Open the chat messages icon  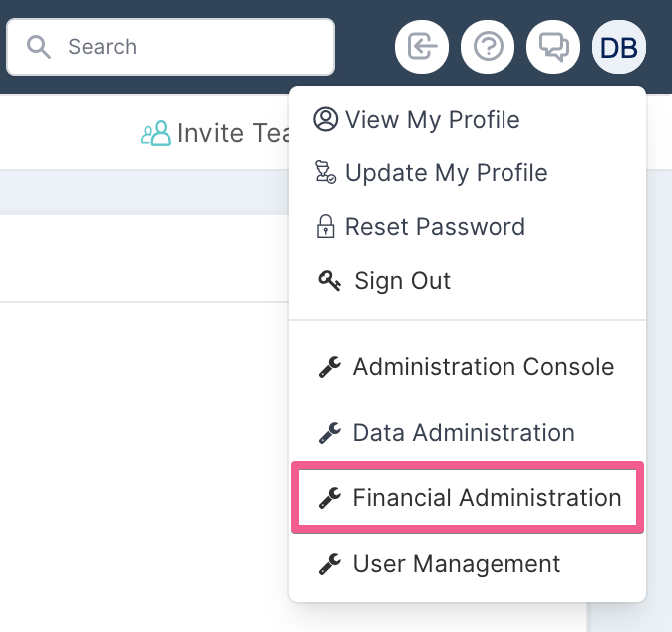[x=553, y=47]
